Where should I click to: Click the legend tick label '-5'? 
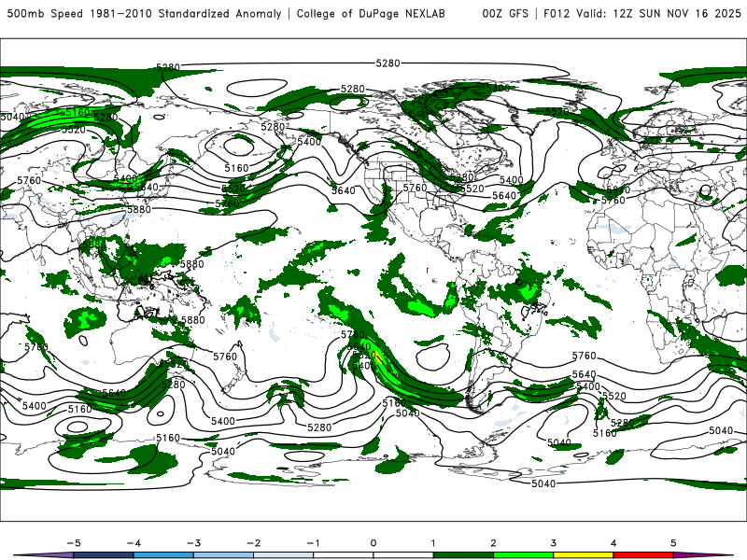(x=74, y=543)
